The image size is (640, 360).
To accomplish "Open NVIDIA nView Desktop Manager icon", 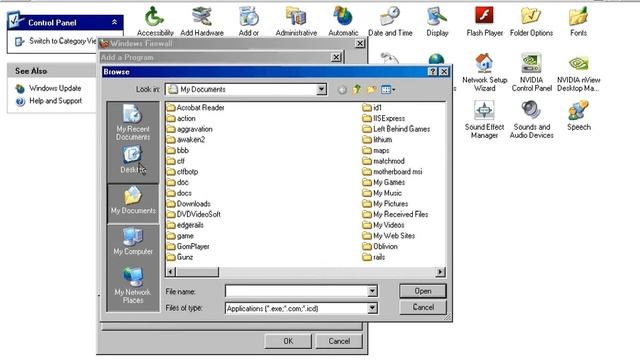I will (578, 73).
